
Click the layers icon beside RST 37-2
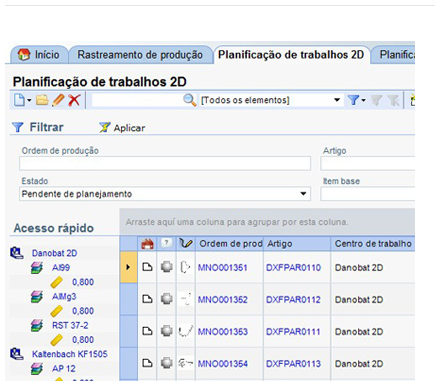coord(37,326)
